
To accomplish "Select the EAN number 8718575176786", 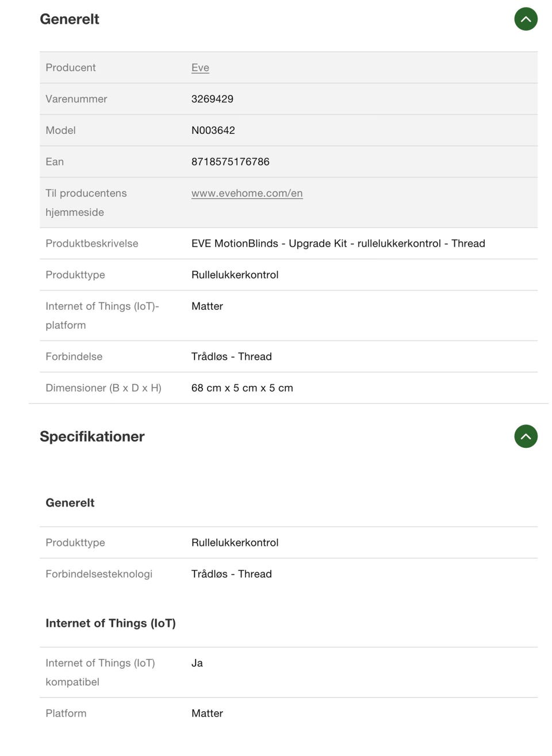I will 230,162.
